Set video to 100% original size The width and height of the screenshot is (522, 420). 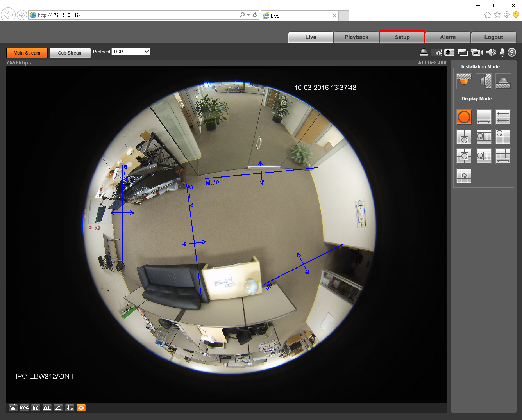(x=24, y=408)
